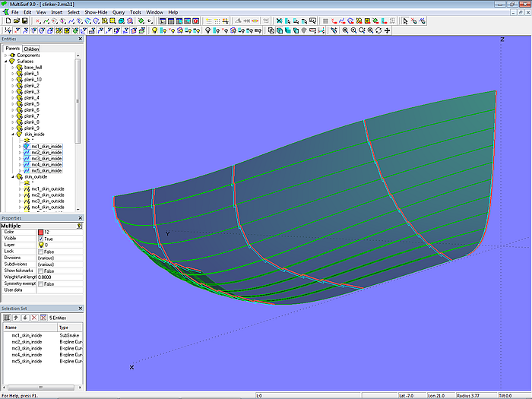Collapse the Surfaces tree node
Viewport: 532px width, 399px height.
[6, 62]
